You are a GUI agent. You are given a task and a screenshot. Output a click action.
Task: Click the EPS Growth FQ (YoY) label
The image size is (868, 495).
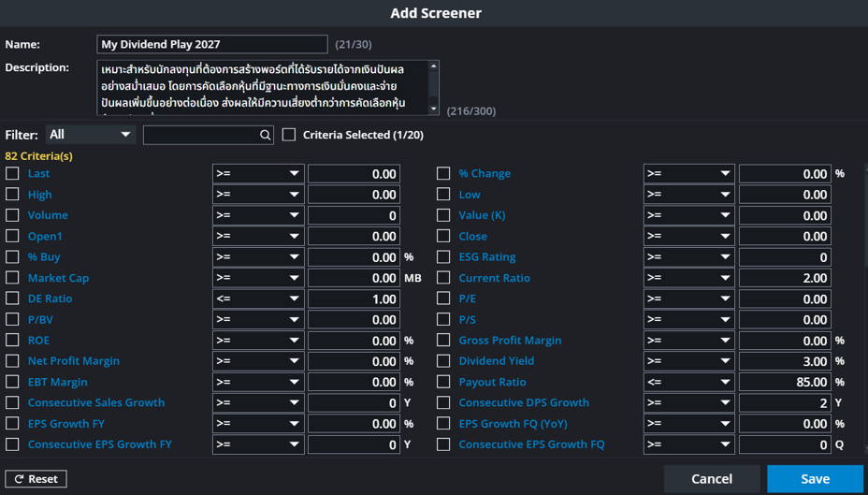click(x=513, y=424)
